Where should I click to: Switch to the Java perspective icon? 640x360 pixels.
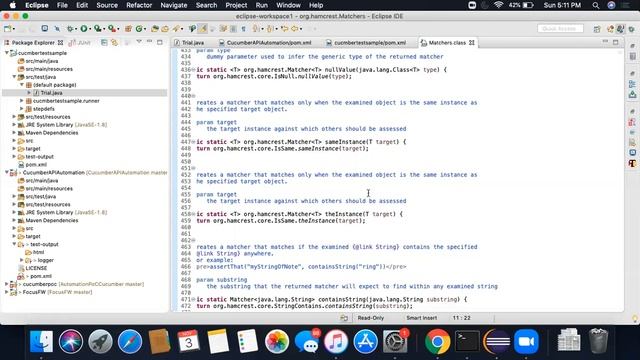pyautogui.click(x=621, y=29)
